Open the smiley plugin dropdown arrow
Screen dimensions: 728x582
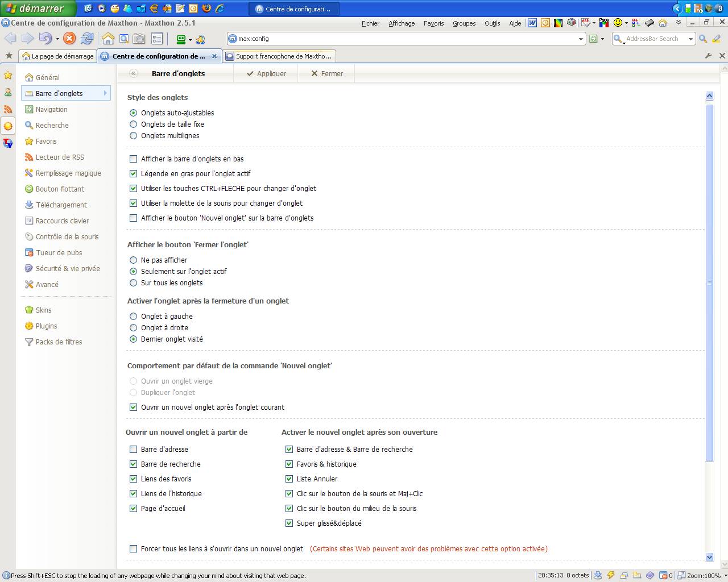pyautogui.click(x=626, y=23)
